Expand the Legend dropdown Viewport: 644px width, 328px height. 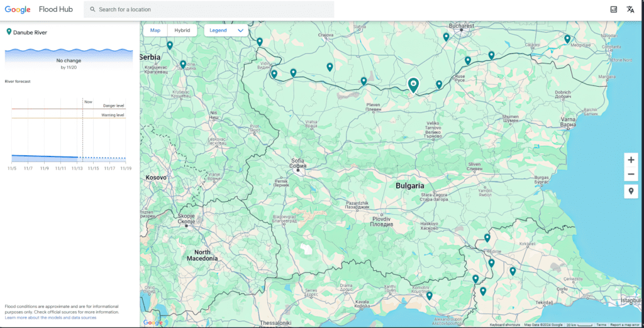tap(226, 30)
